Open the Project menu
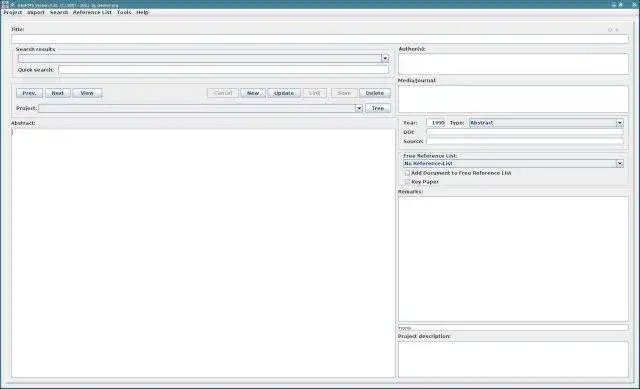Screen dimensions: 640x389 pos(13,12)
